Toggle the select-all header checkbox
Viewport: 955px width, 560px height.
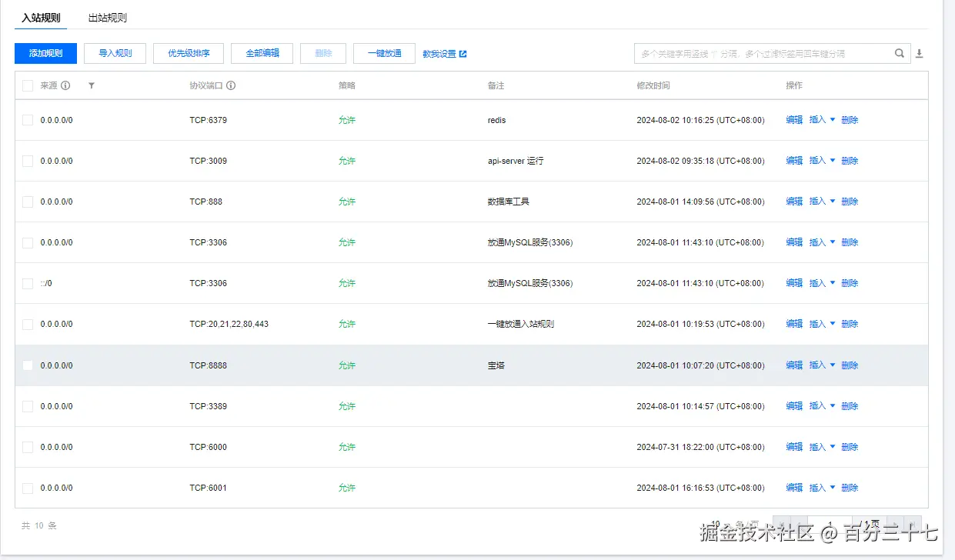tap(28, 85)
